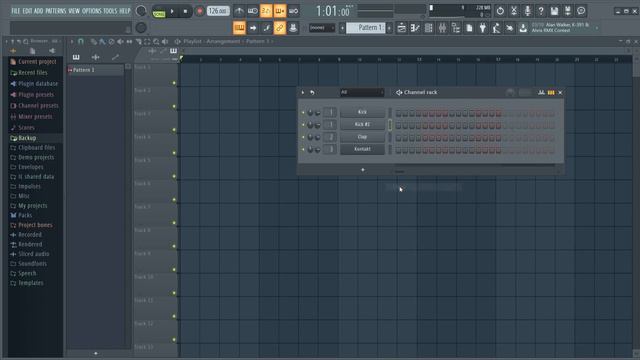Toggle the Kick #1 channel mute LED
The width and height of the screenshot is (640, 360).
[303, 124]
